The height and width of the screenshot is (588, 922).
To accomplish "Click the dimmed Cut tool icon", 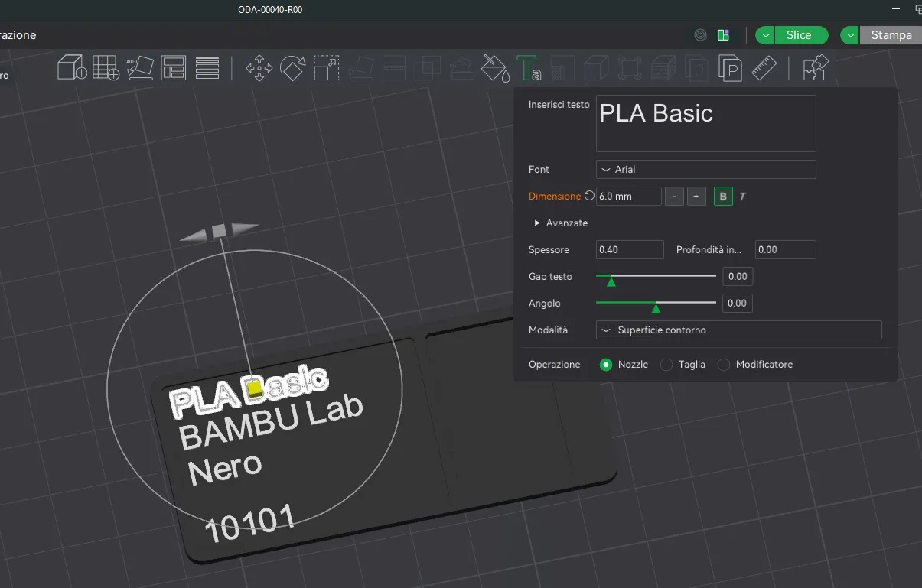I will coord(393,67).
